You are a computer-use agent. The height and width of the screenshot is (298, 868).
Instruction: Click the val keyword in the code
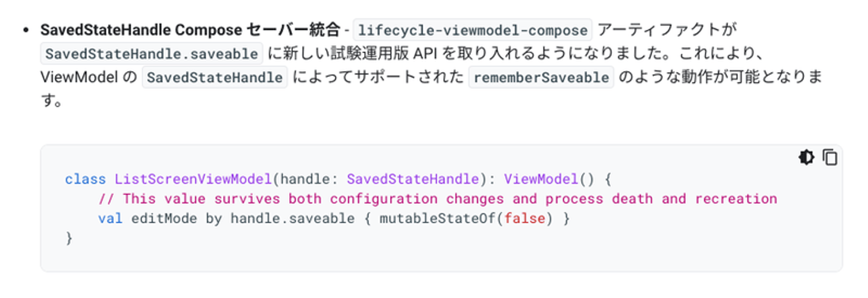(110, 219)
